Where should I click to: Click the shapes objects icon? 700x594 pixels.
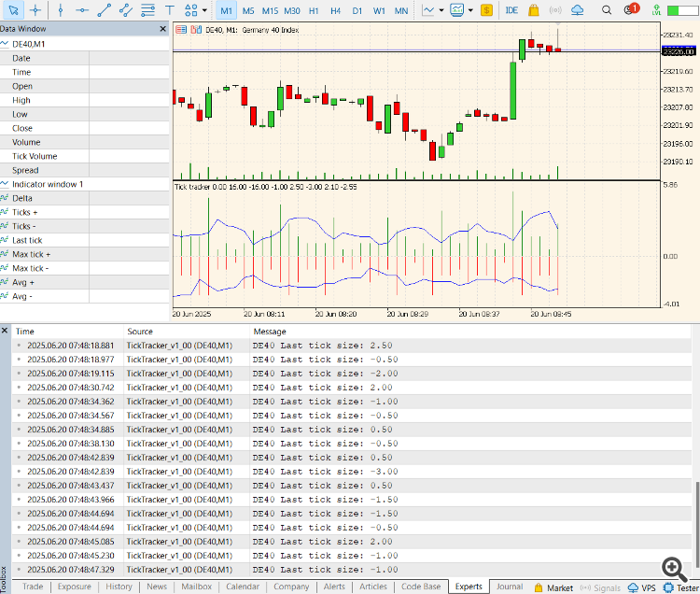191,10
